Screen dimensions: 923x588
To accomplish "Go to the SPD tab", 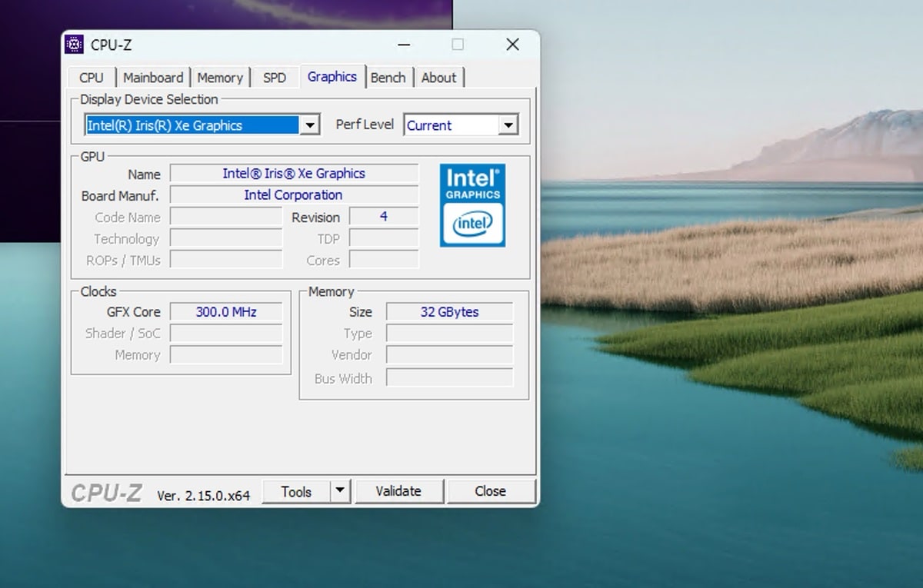I will [x=275, y=78].
